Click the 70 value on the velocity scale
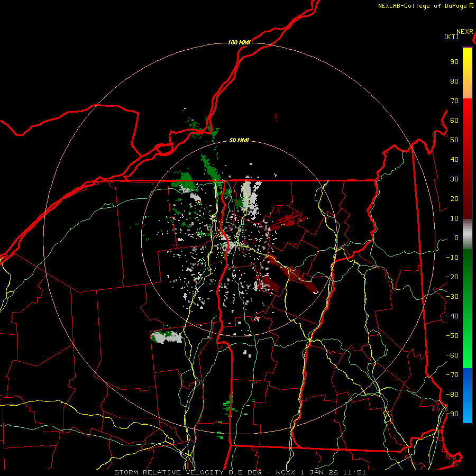The width and height of the screenshot is (476, 476). point(454,101)
